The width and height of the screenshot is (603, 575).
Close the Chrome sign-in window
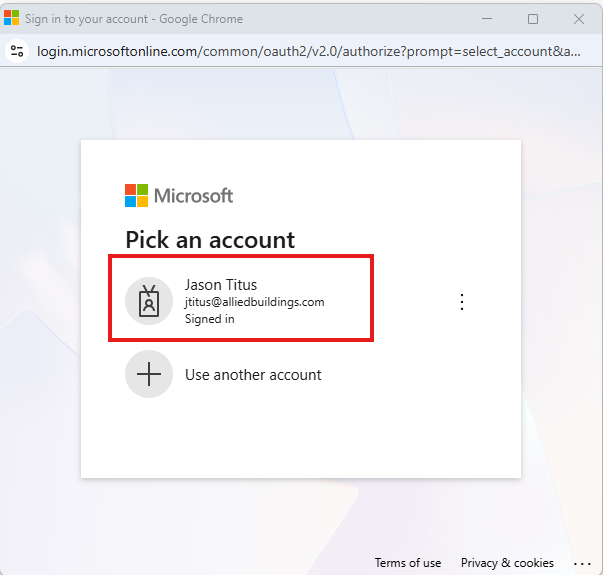(579, 19)
